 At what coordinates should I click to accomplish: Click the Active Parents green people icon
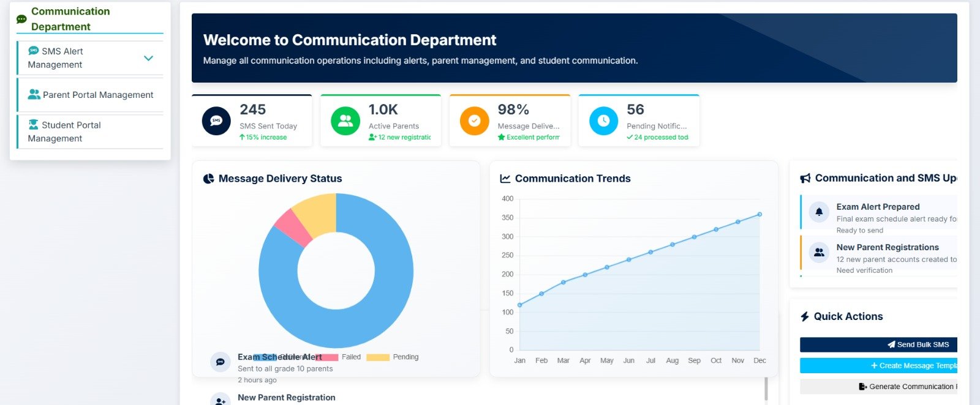[x=345, y=121]
